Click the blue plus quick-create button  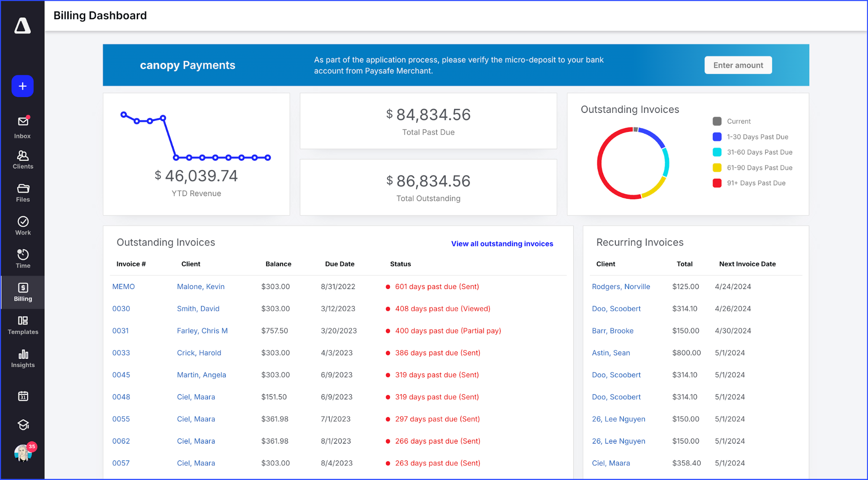click(x=22, y=86)
